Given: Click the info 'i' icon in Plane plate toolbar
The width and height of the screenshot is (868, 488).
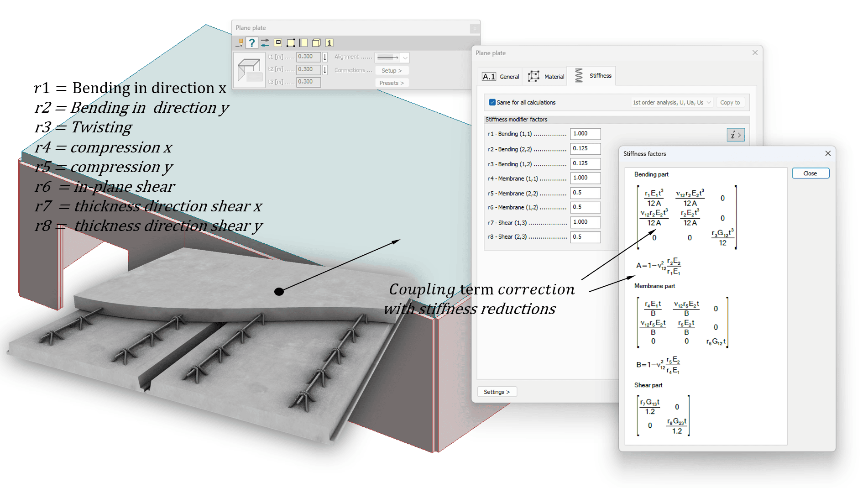Looking at the screenshot, I should coord(329,43).
